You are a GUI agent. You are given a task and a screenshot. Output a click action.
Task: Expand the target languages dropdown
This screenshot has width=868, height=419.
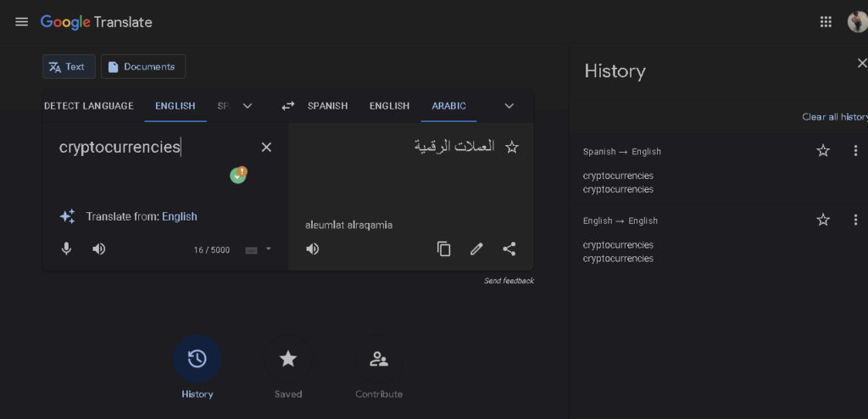[x=509, y=106]
